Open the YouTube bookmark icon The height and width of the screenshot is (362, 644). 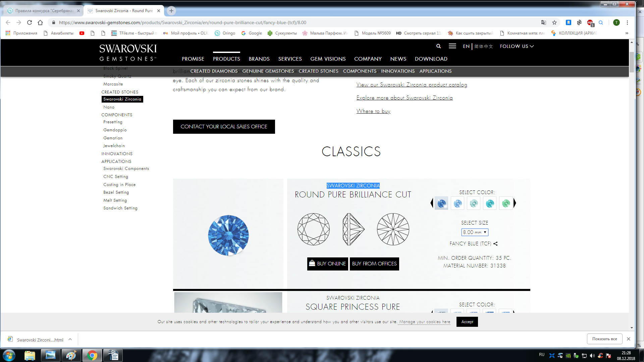[82, 33]
